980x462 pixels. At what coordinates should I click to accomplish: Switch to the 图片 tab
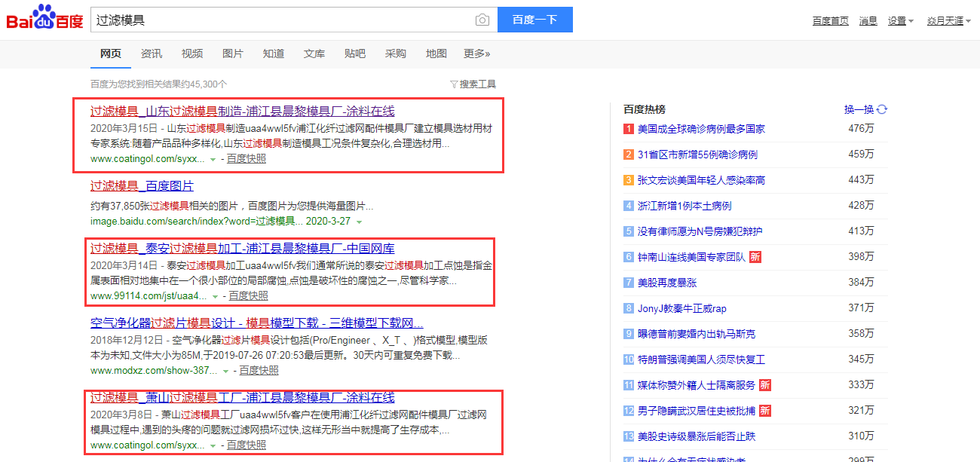[x=233, y=54]
